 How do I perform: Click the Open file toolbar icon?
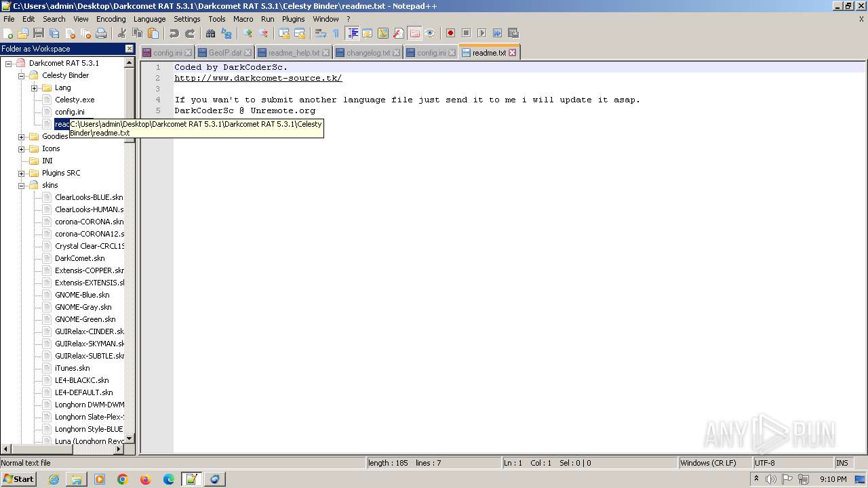(23, 33)
